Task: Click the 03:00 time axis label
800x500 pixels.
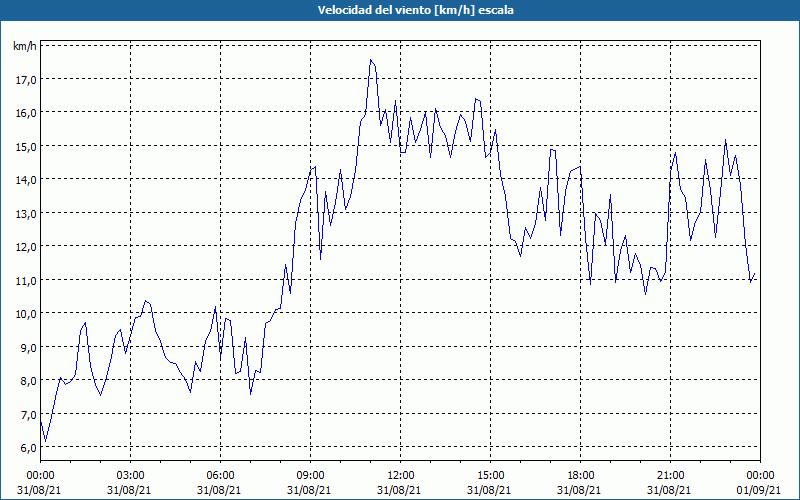Action: click(130, 476)
